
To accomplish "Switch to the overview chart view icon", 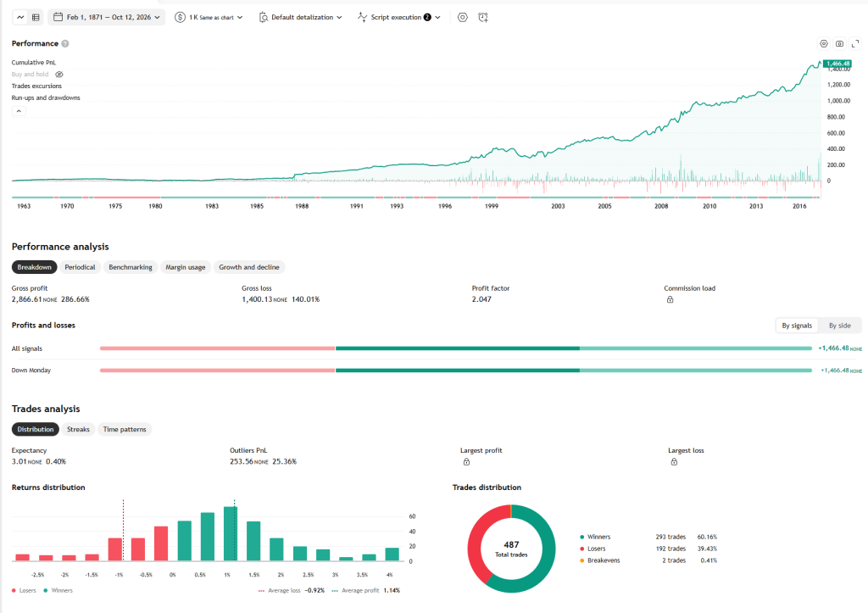I will [20, 17].
